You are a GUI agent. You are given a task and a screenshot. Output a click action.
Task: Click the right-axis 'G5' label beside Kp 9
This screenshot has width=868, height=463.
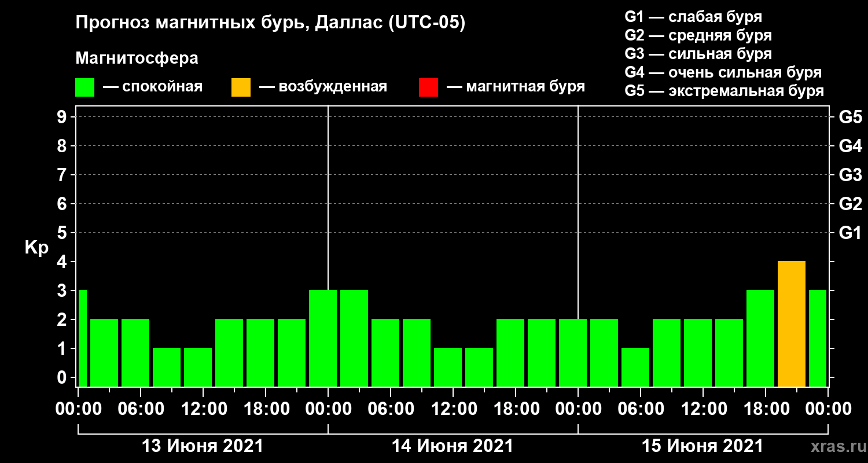850,117
